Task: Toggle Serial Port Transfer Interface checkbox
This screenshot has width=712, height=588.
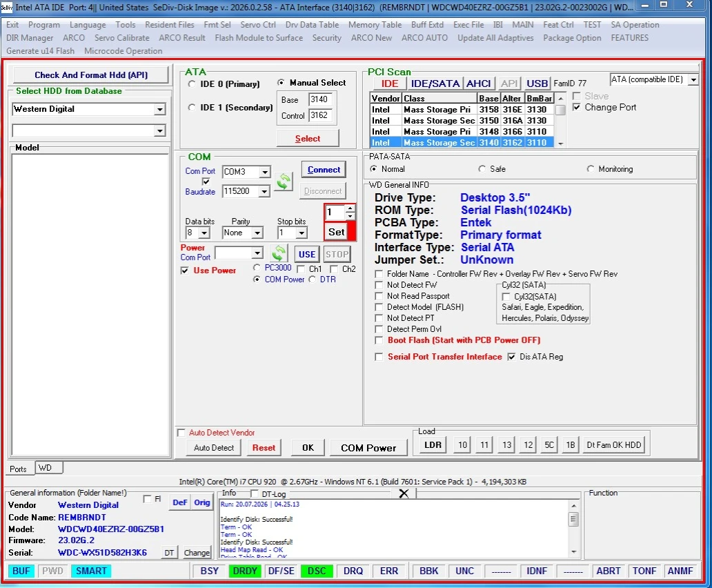Action: point(379,357)
